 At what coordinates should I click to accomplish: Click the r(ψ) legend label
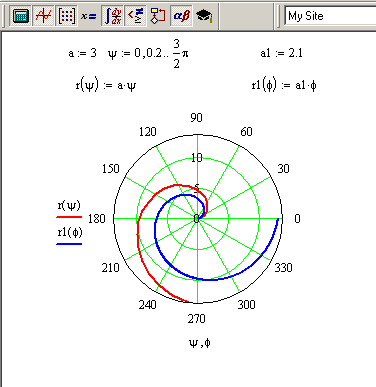[69, 205]
